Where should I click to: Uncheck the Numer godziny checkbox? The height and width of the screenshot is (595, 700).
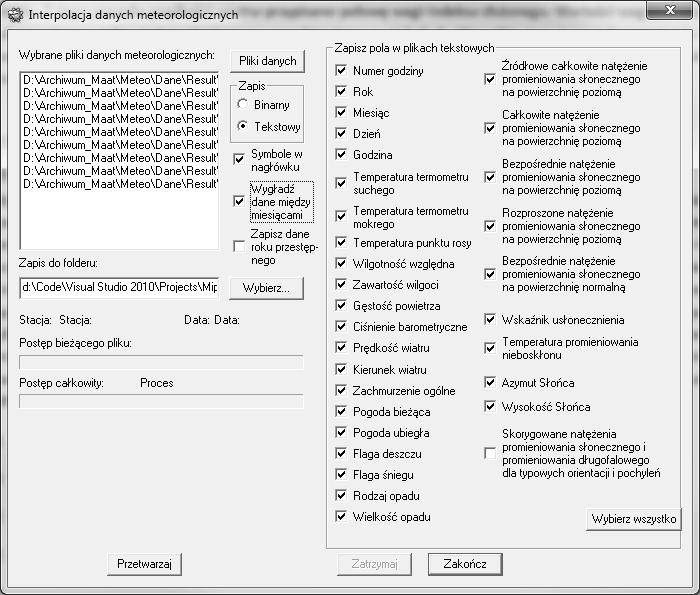[x=341, y=70]
